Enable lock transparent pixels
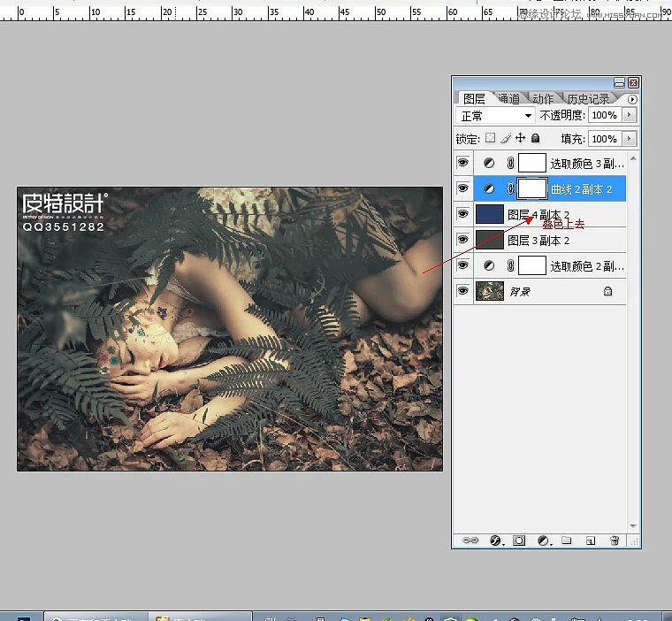This screenshot has width=672, height=621. pos(490,139)
